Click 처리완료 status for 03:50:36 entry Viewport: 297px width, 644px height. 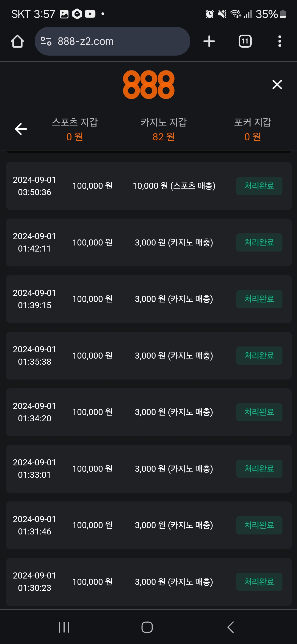[259, 186]
